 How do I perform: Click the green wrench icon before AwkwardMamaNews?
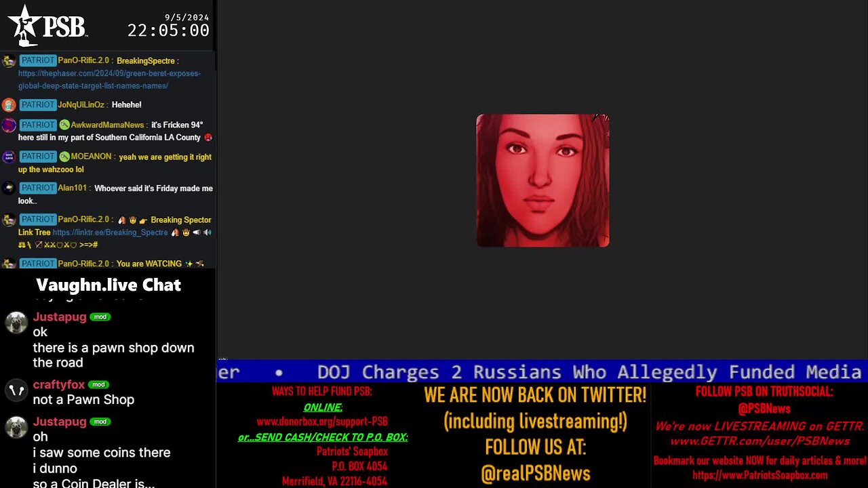coord(64,125)
